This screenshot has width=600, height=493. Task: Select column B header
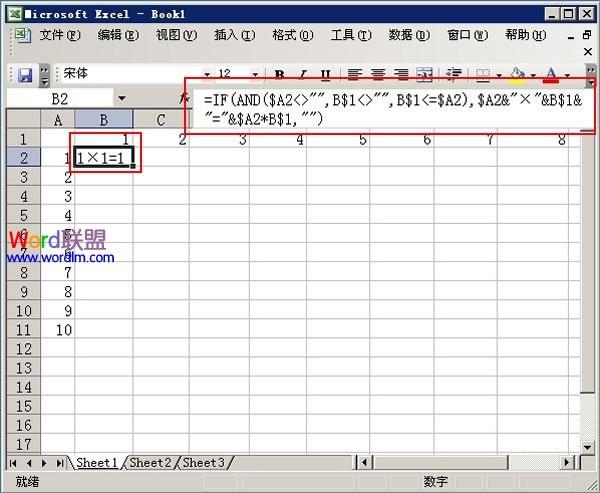(104, 120)
